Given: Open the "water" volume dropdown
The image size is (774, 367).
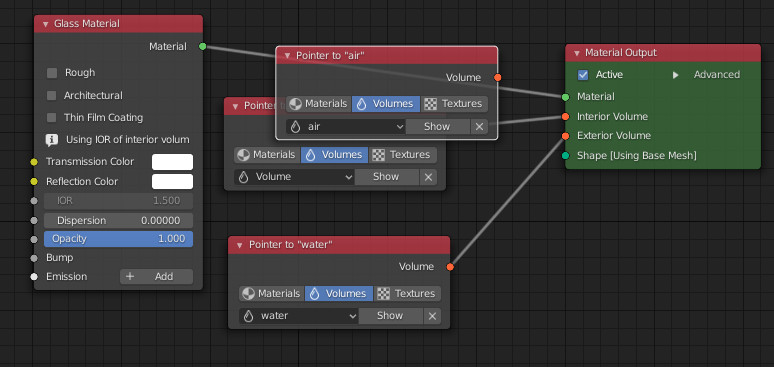Looking at the screenshot, I should pos(299,316).
